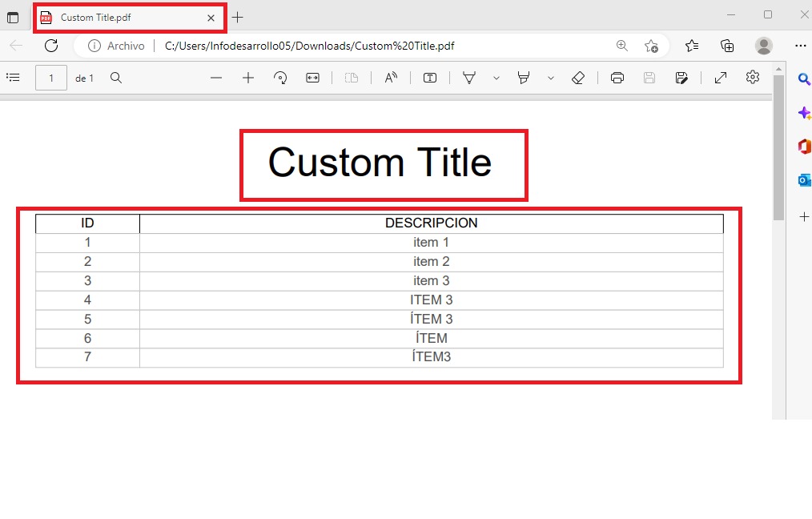Print the PDF document
Image resolution: width=812 pixels, height=519 pixels.
617,78
